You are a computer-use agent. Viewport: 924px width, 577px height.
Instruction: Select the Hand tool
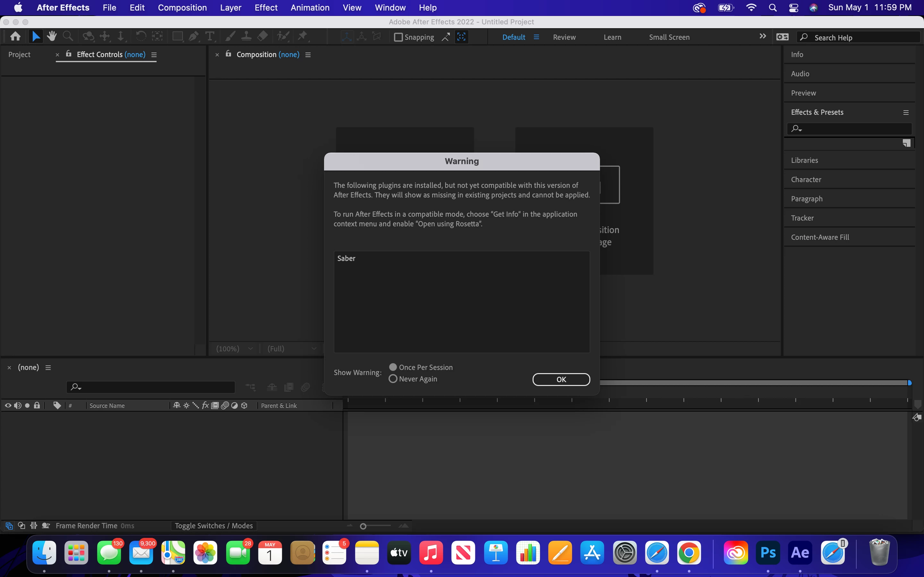point(52,37)
